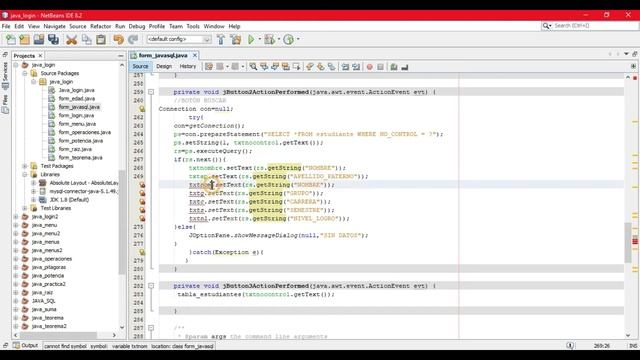This screenshot has height=360, width=640.
Task: Click the Shift Line Left icon
Action: [x=345, y=67]
